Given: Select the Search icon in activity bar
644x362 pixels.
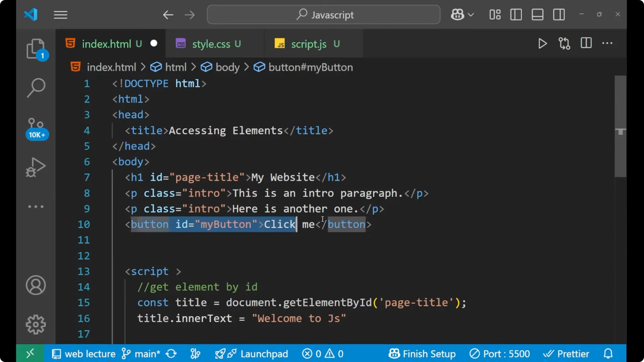Looking at the screenshot, I should [x=36, y=88].
